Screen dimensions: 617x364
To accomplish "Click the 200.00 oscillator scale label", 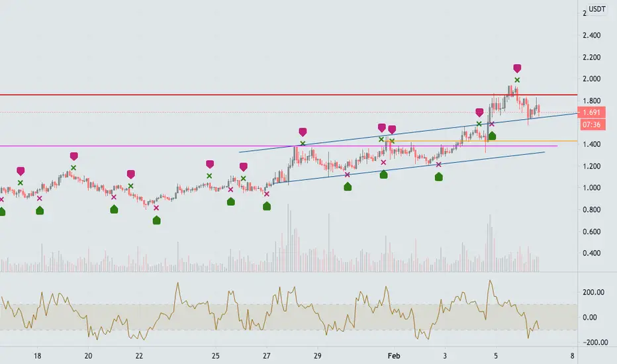I will pyautogui.click(x=593, y=293).
